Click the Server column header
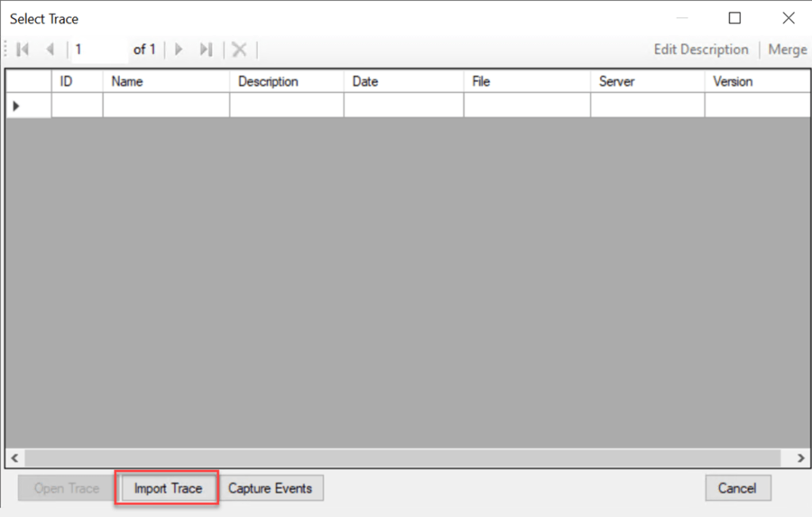Screen dimensions: 812x517 tap(647, 82)
